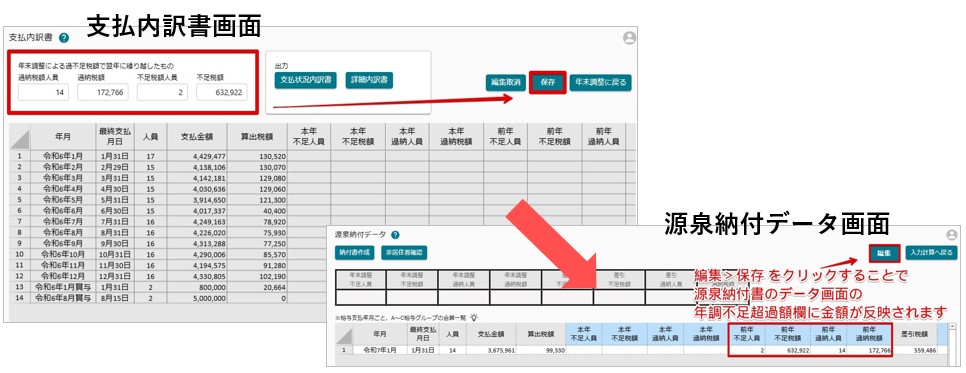
Task: Click 支払金額 cell 5,000,000
Action: [197, 298]
